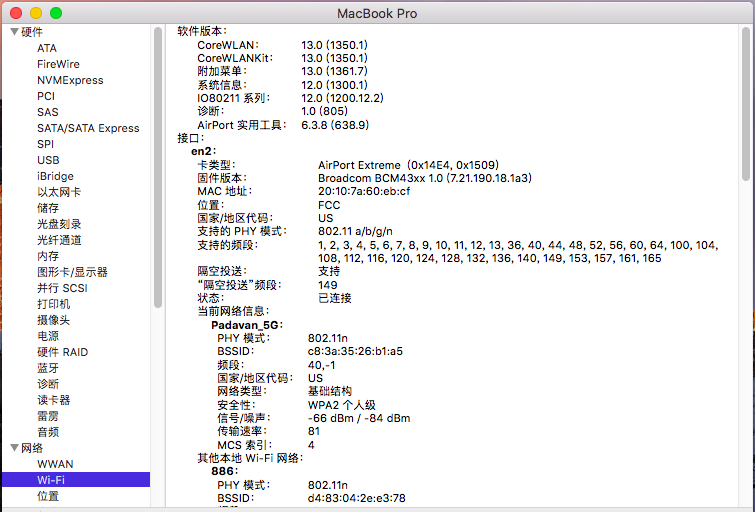
Task: Collapse the 硬件 section in the sidebar
Action: pos(14,32)
